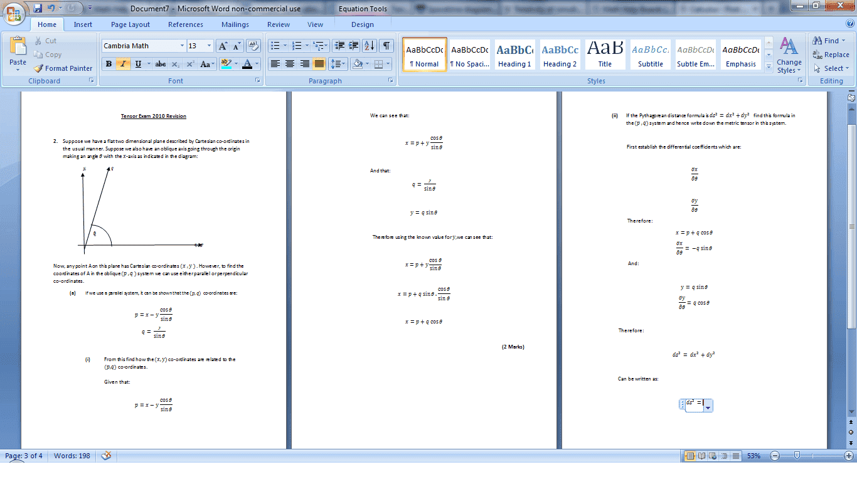Open the Change Styles dropdown
Screen dimensions: 857x504
tap(789, 55)
